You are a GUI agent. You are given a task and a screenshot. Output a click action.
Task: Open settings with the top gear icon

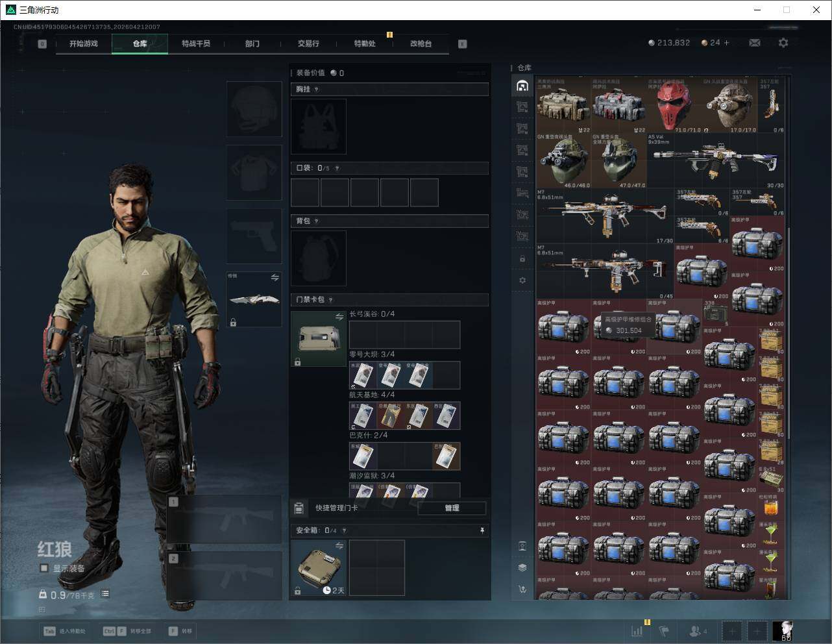[783, 43]
